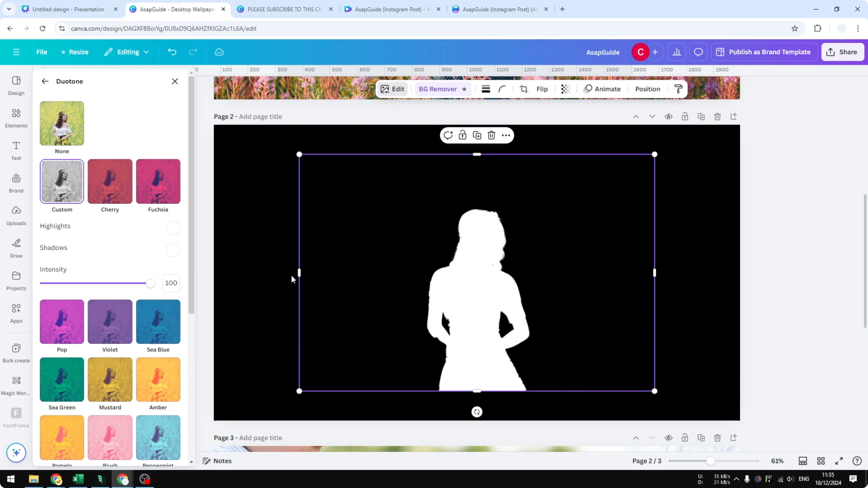Screen dimensions: 868x488
Task: Collapse the Duotone panel with back arrow
Action: tap(45, 81)
